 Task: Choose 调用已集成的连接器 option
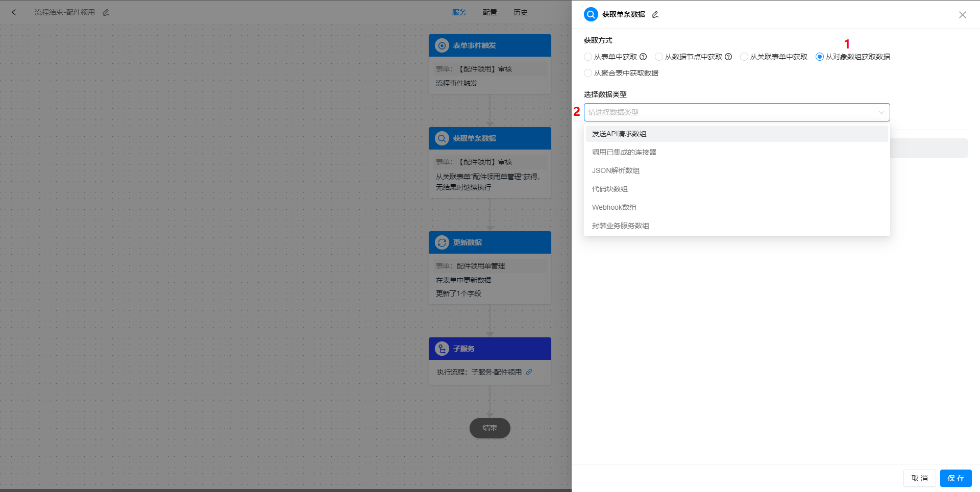[x=737, y=152]
